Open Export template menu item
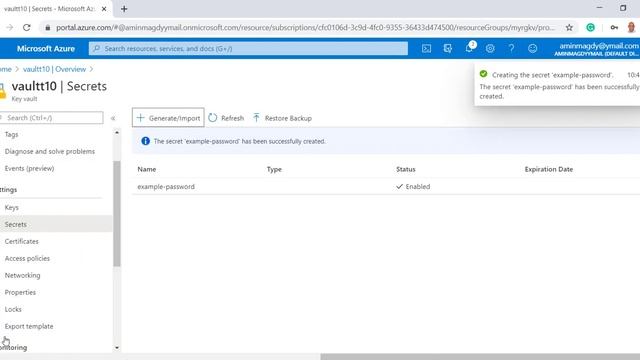Viewport: 640px width, 360px height. tap(29, 326)
